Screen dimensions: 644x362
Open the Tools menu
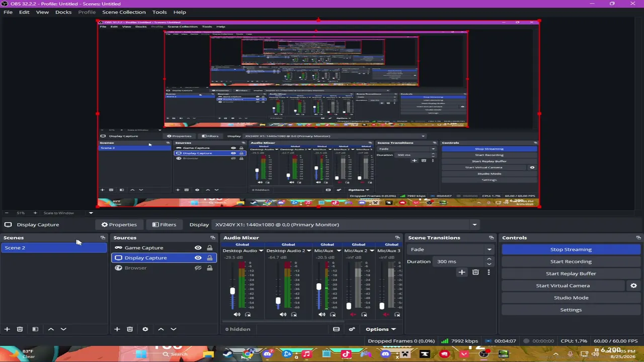click(159, 12)
